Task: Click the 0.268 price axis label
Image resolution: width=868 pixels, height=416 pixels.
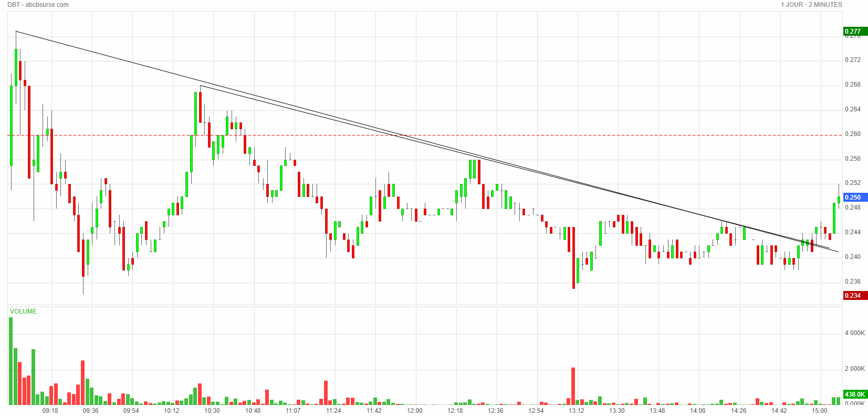Action: (x=853, y=85)
